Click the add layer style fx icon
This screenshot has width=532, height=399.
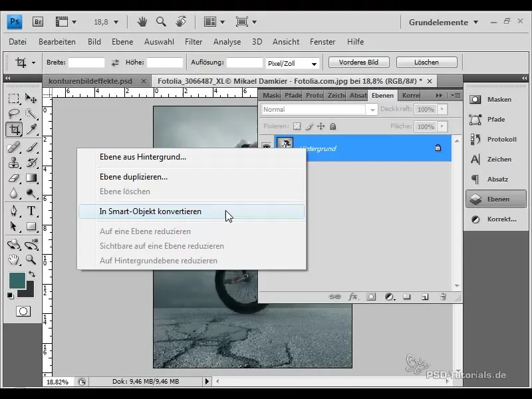pyautogui.click(x=353, y=297)
